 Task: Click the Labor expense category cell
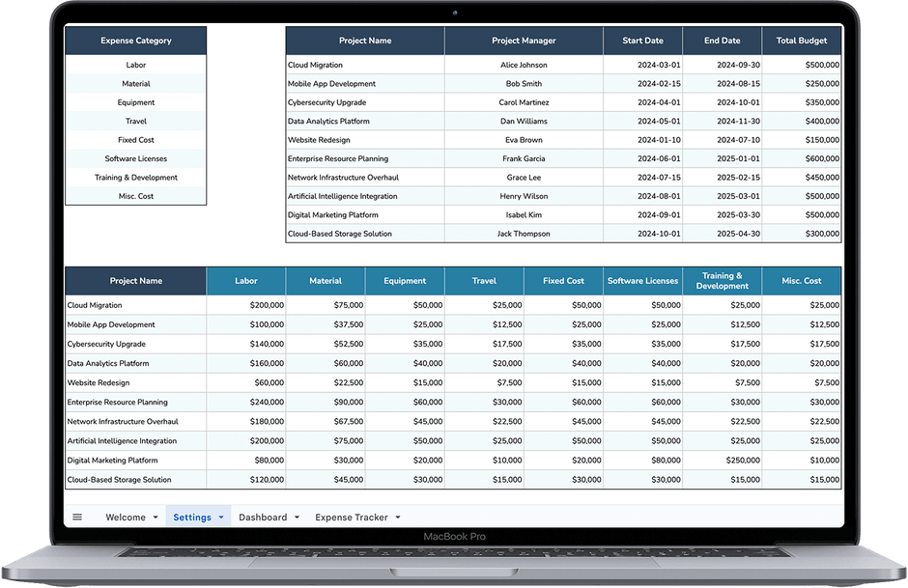pos(136,65)
